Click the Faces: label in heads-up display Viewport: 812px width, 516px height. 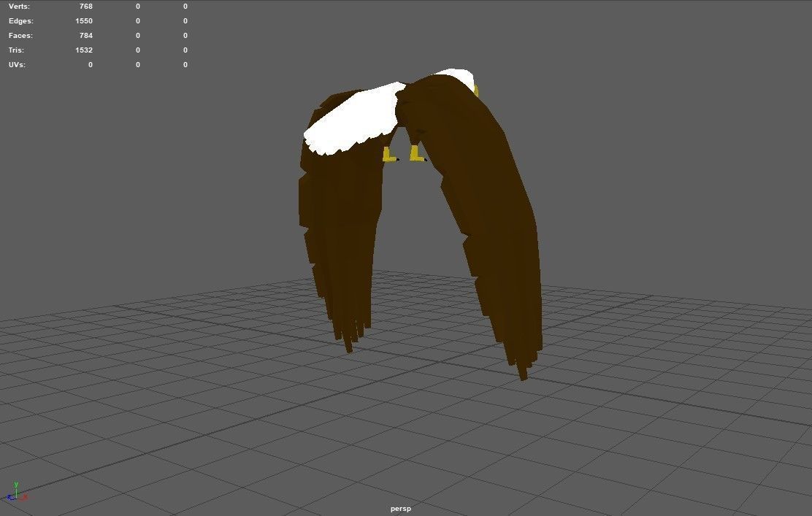(20, 35)
